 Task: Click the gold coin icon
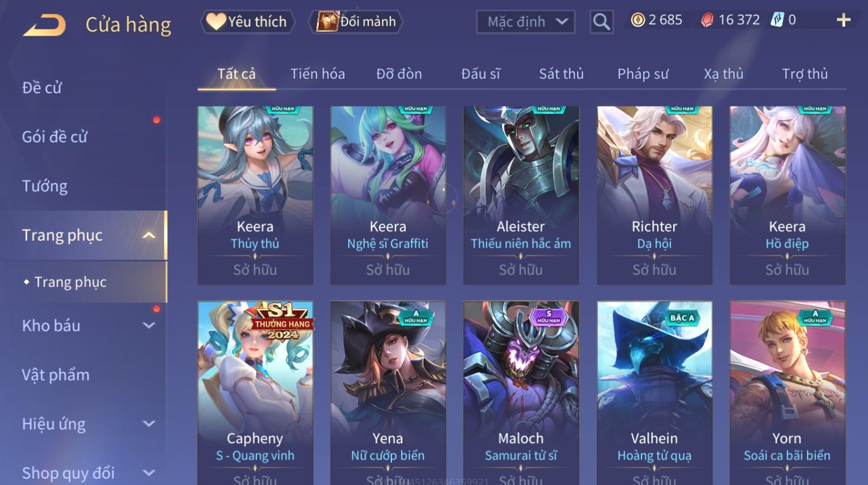pos(637,20)
